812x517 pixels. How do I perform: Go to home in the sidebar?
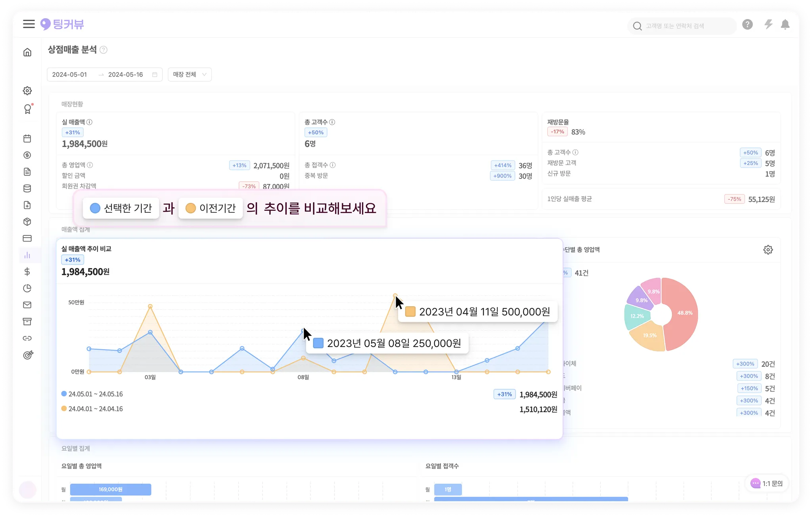tap(27, 52)
